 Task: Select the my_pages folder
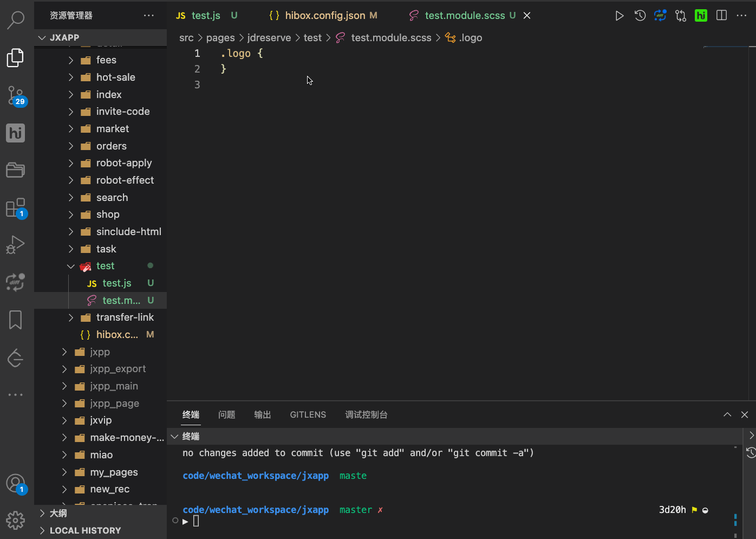[x=100, y=472]
